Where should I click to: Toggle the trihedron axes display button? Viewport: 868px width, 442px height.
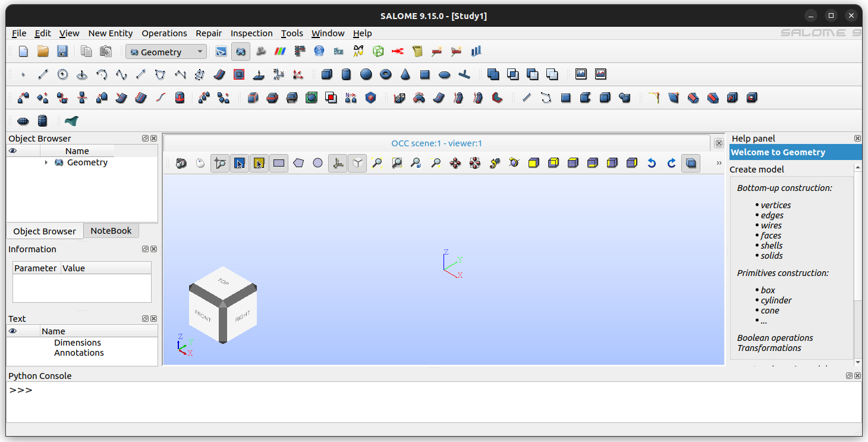(x=337, y=163)
